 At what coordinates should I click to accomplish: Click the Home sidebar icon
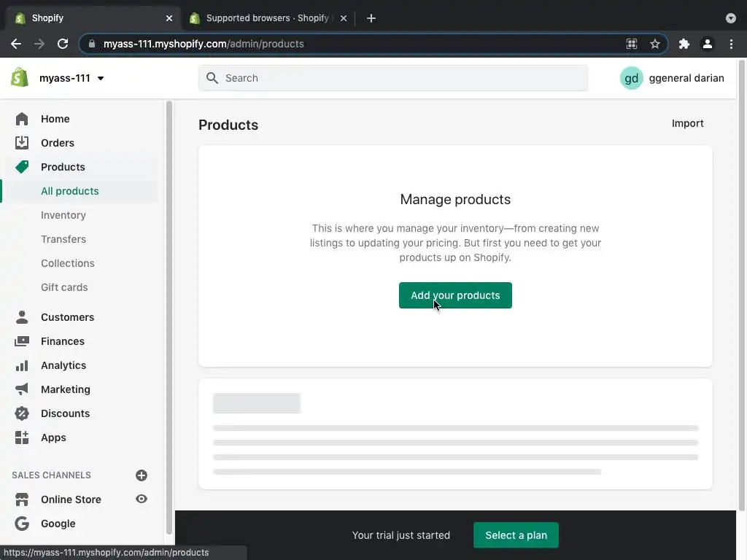pos(21,119)
